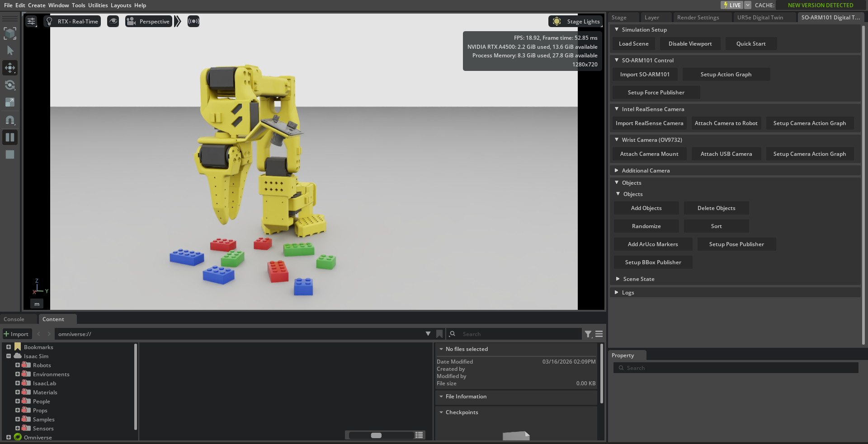Collapse the File Information section

click(441, 397)
